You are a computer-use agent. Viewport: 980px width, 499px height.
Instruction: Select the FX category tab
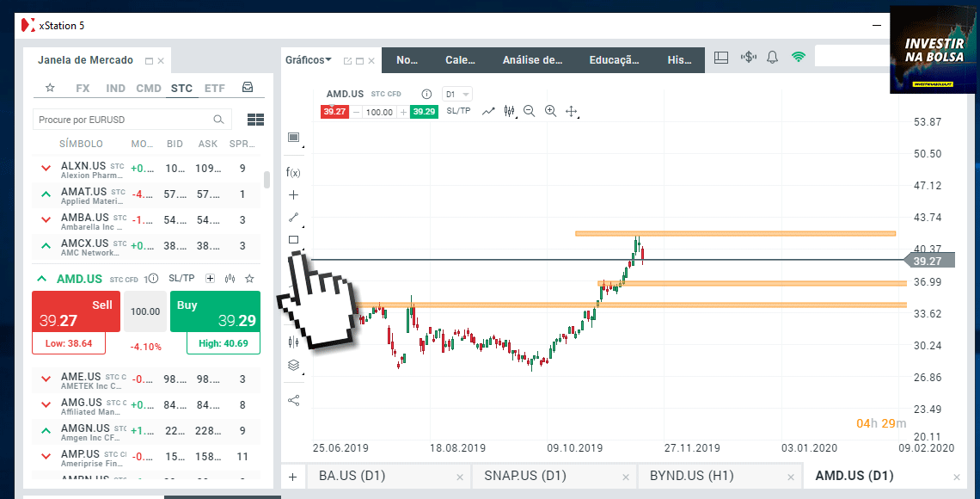tap(83, 88)
